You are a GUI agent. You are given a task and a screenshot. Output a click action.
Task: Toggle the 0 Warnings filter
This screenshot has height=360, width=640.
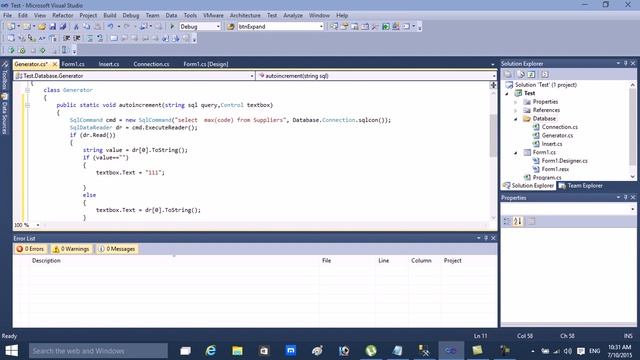click(x=71, y=249)
